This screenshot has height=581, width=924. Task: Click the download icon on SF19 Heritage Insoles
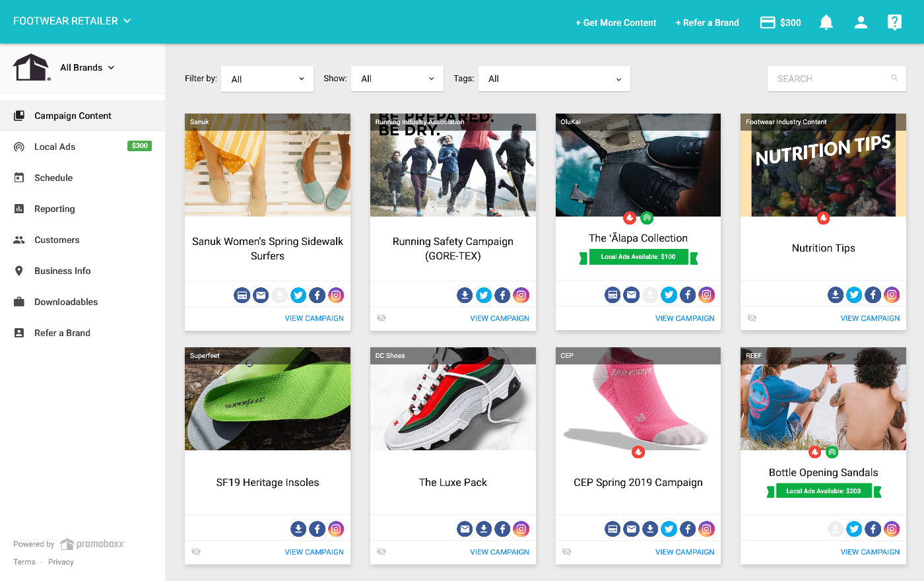coord(298,529)
